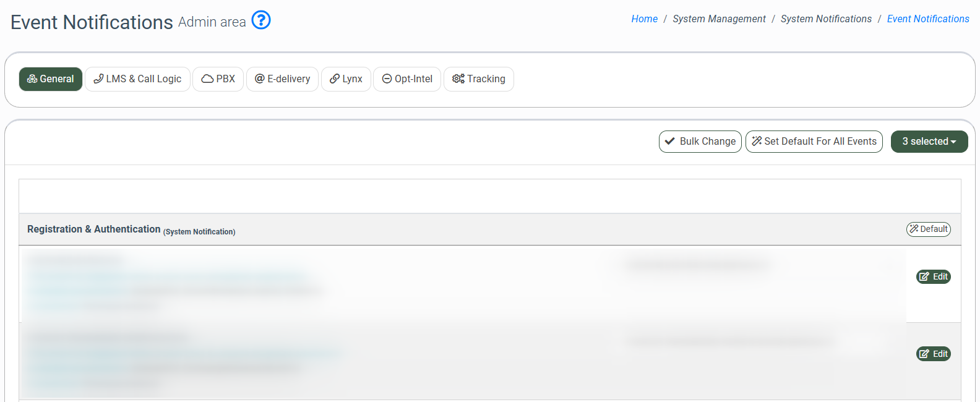Click the Bulk Change button

700,142
